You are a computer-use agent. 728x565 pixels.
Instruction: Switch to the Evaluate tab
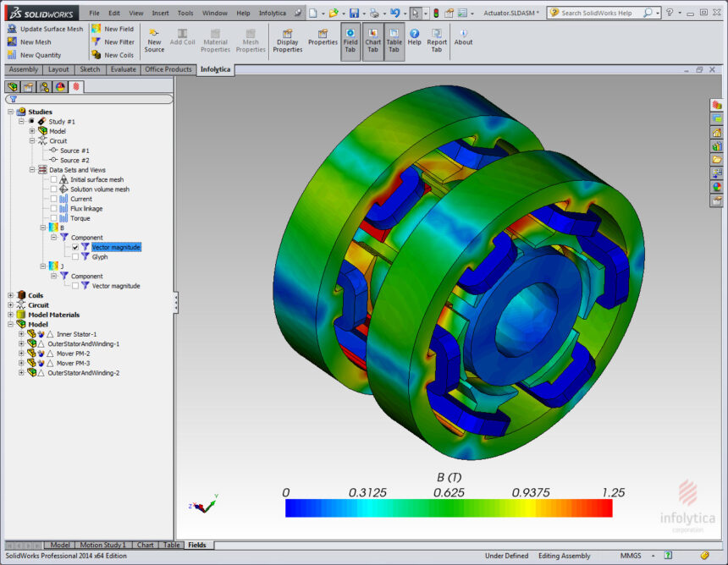point(123,69)
